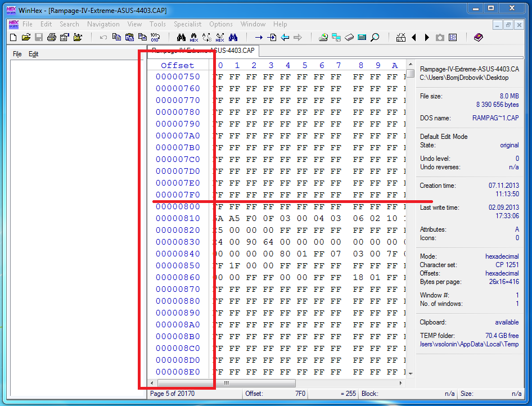Screen dimensions: 532x406
Task: Click the Find Hex Values icon
Action: tap(194, 37)
